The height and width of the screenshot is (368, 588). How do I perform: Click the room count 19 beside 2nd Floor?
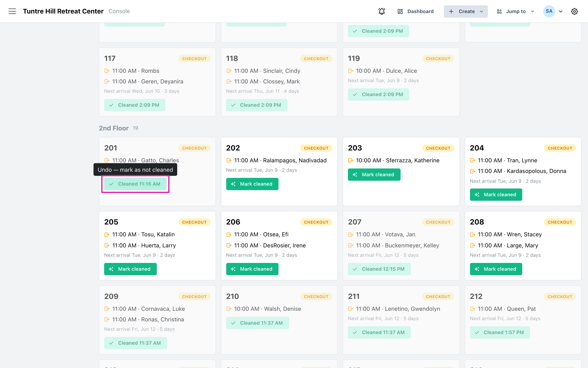pyautogui.click(x=135, y=128)
